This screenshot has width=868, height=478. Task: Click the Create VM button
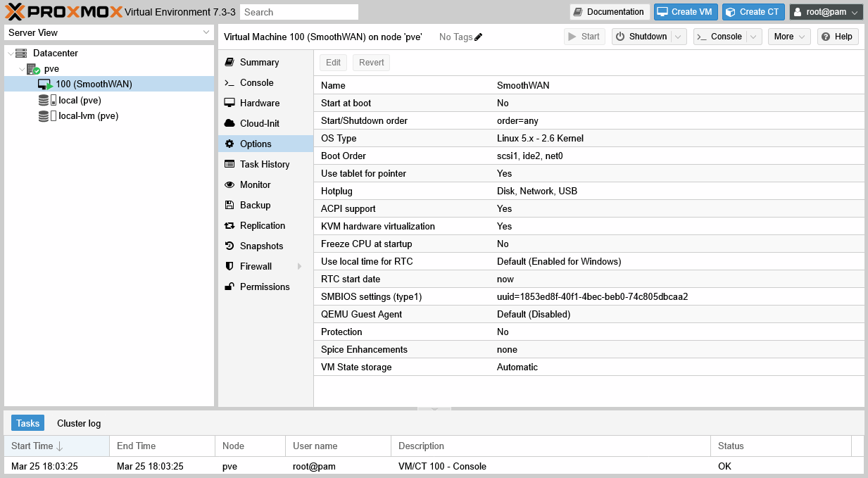(685, 11)
